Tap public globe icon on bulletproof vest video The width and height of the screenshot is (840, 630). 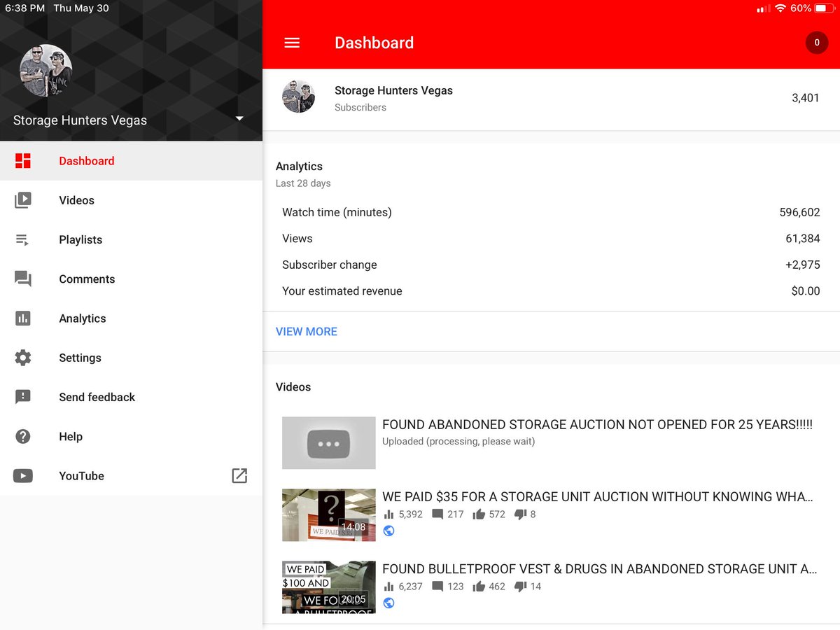pos(389,603)
